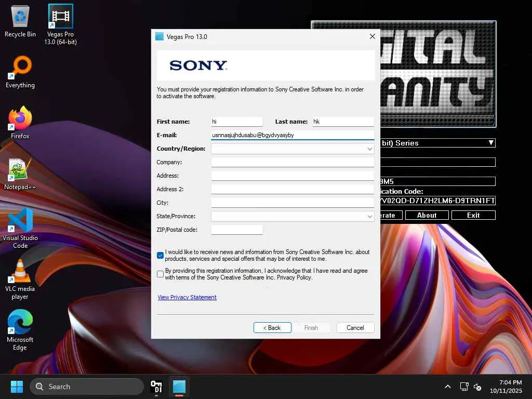Click the Cancel button
Viewport: 532px width, 399px height.
tap(355, 328)
